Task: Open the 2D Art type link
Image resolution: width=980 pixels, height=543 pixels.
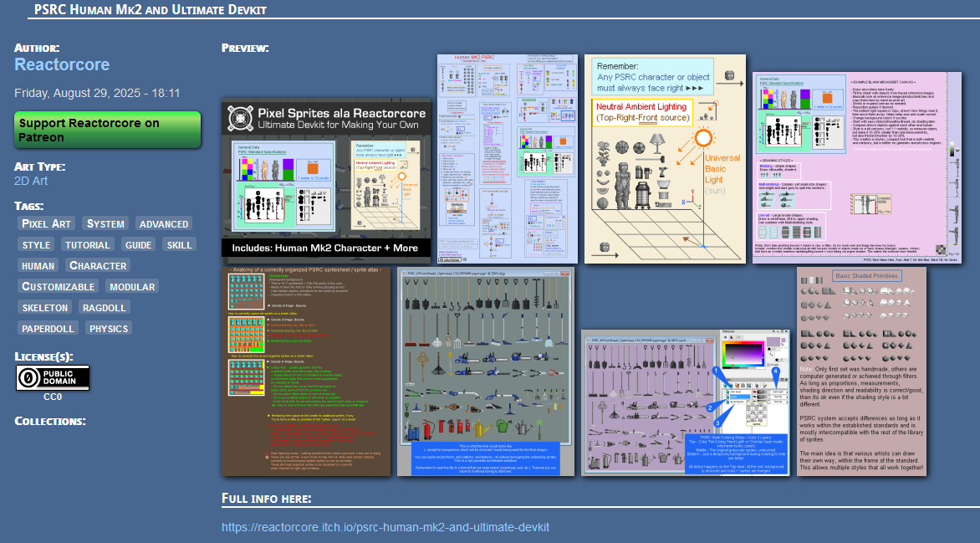Action: click(x=31, y=181)
